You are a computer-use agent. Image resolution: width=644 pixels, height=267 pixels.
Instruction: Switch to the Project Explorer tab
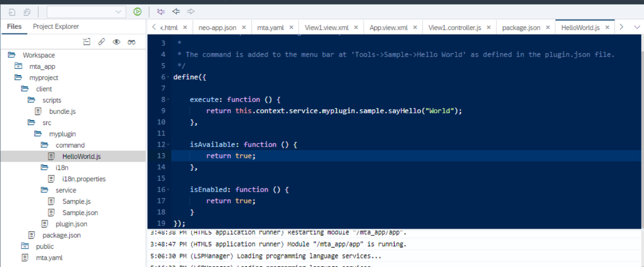56,26
